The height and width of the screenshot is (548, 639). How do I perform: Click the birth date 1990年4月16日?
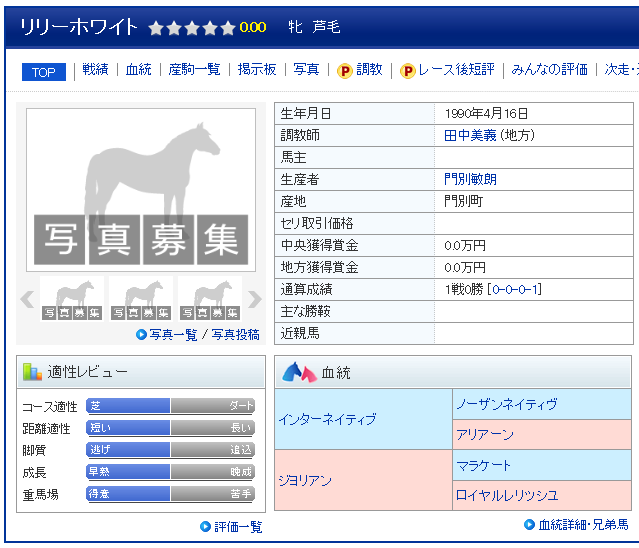pyautogui.click(x=486, y=113)
